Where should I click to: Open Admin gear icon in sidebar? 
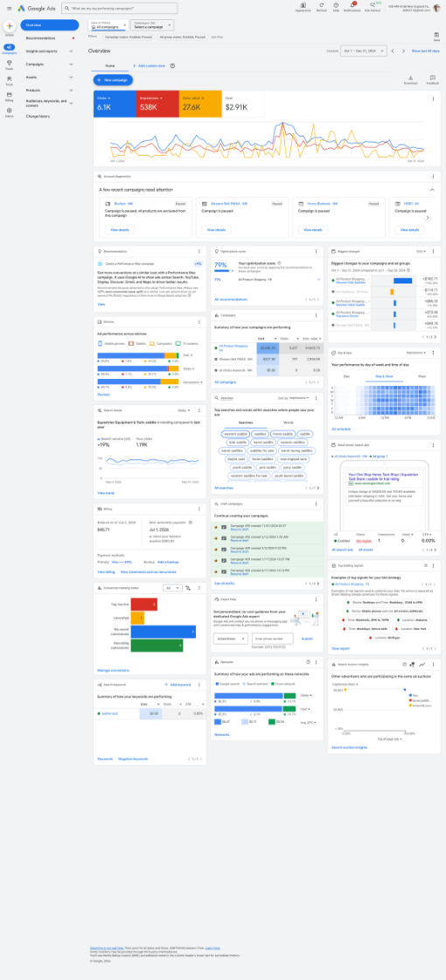click(10, 112)
